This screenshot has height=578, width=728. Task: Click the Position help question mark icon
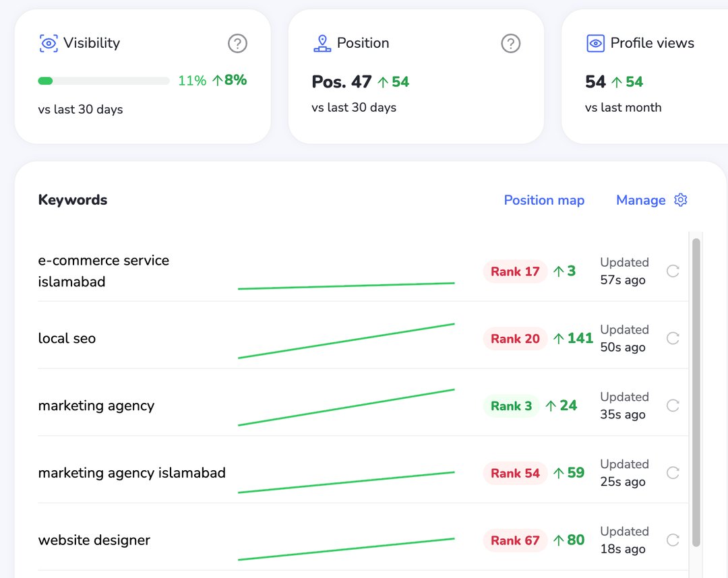[511, 44]
